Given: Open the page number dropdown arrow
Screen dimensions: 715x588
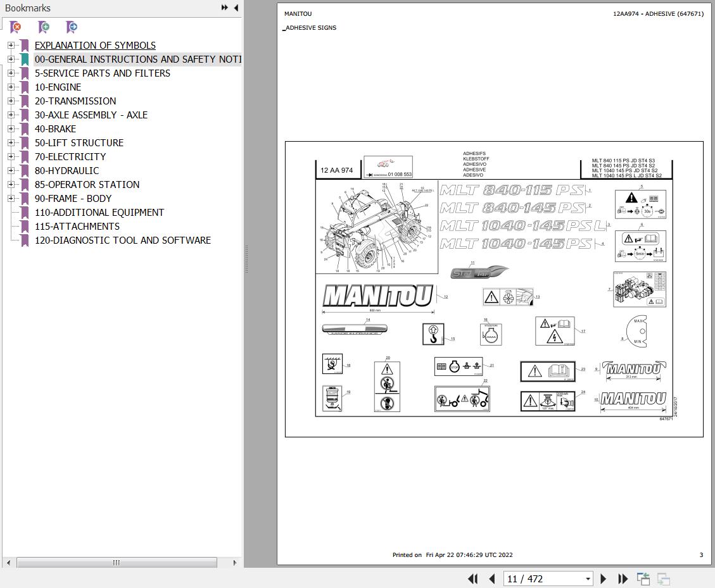Looking at the screenshot, I should (588, 579).
